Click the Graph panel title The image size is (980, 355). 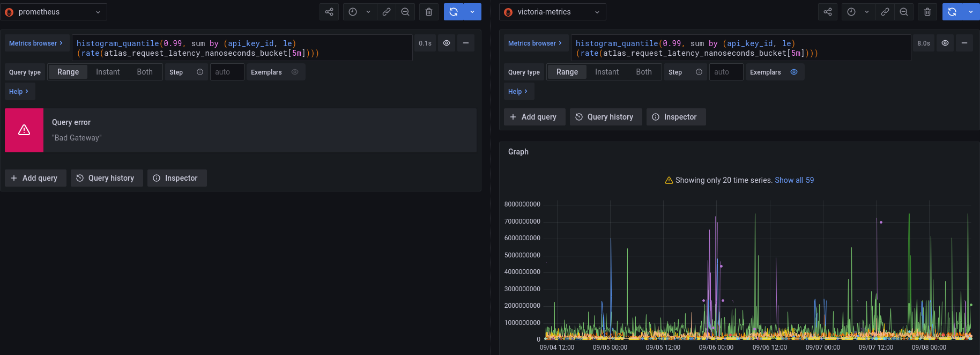518,152
